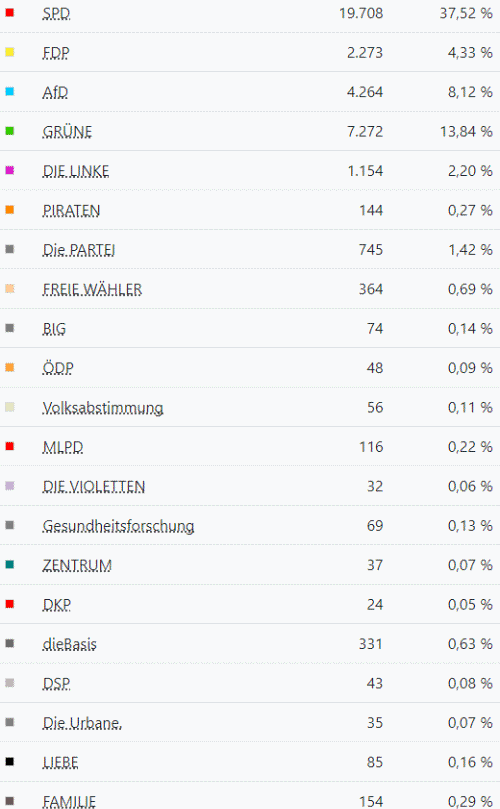Click the DIE VIOLETTEN party label

(x=94, y=487)
